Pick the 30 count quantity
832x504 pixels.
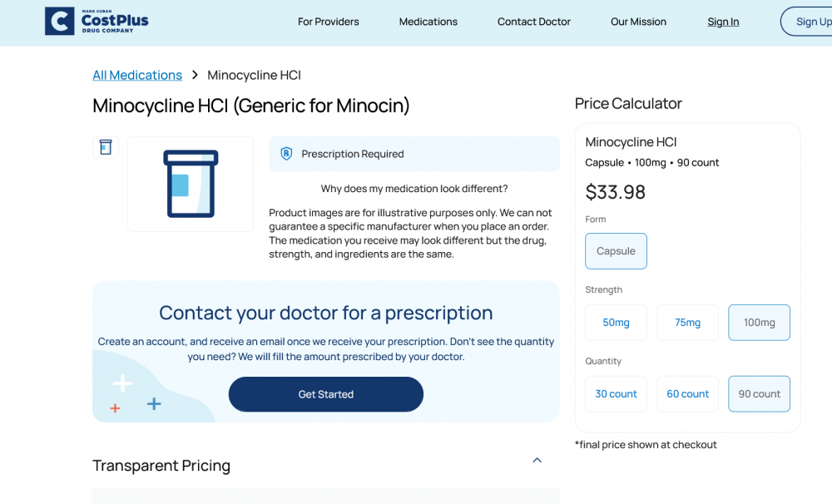point(616,394)
